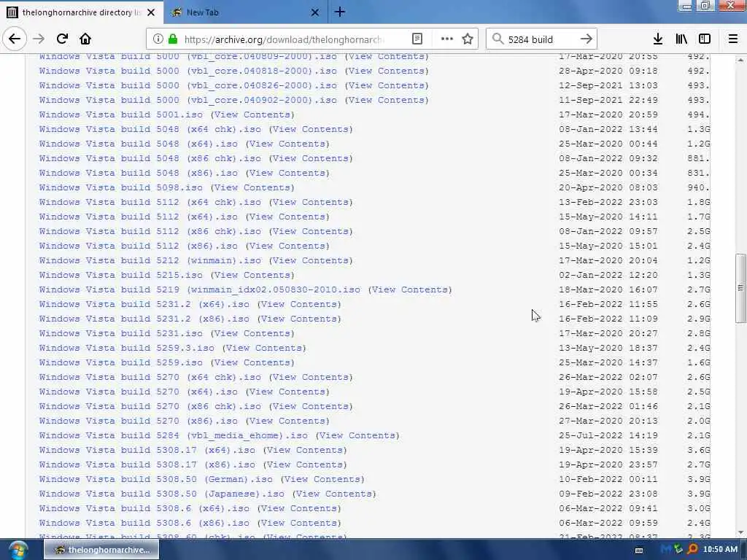The image size is (747, 560).
Task: Bookmark this page with the star icon
Action: (x=468, y=39)
